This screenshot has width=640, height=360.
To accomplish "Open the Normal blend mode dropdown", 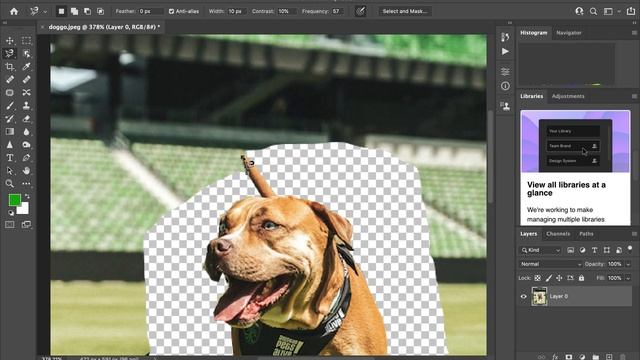I will (551, 264).
